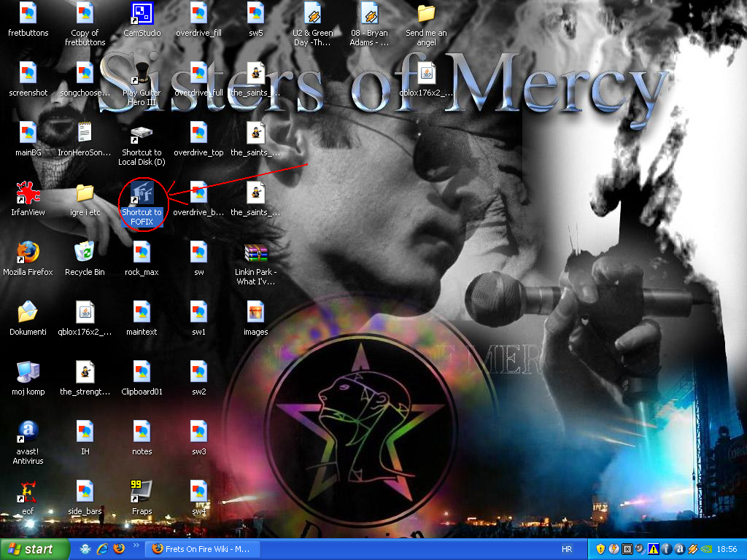Select the sw2 image file

[x=198, y=378]
